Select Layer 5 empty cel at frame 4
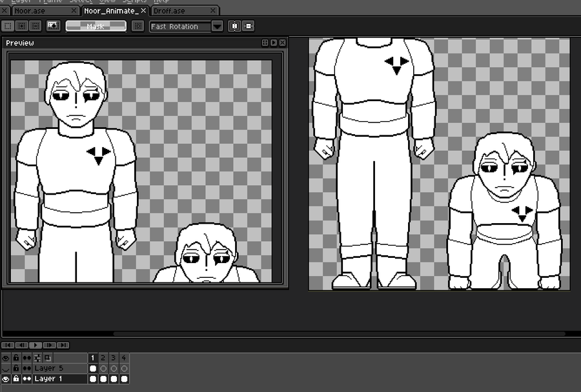581x392 pixels. click(124, 368)
